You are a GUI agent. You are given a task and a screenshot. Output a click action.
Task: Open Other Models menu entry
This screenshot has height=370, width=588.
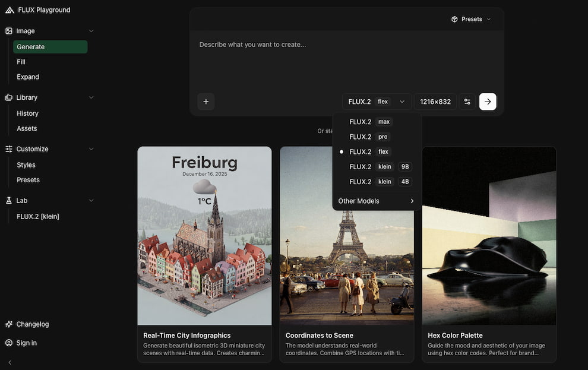coord(376,201)
